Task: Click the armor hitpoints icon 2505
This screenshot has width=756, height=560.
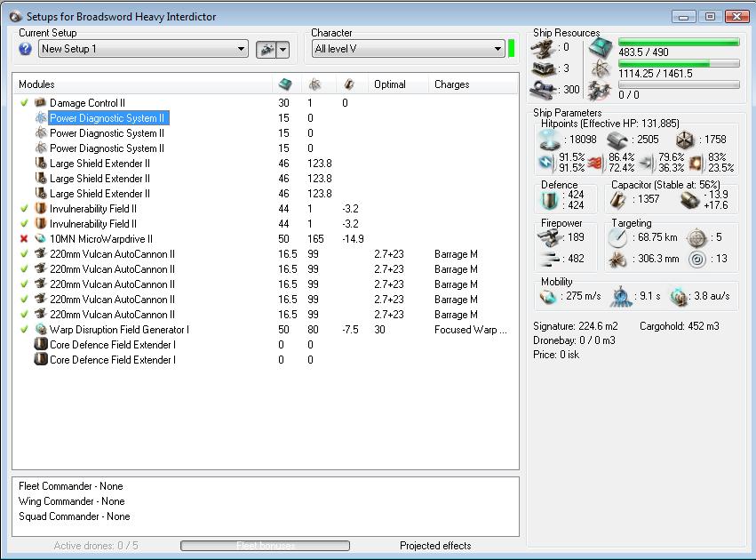Action: 617,140
